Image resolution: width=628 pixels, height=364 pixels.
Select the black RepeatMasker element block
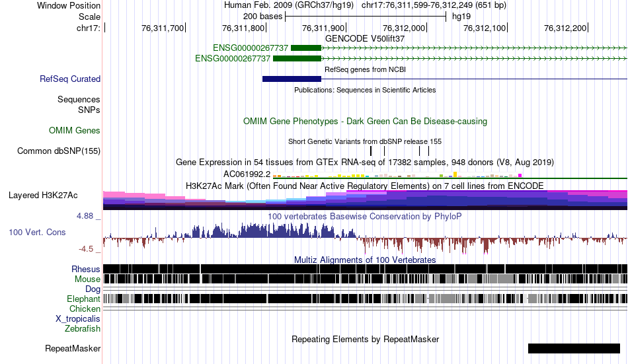tap(574, 348)
